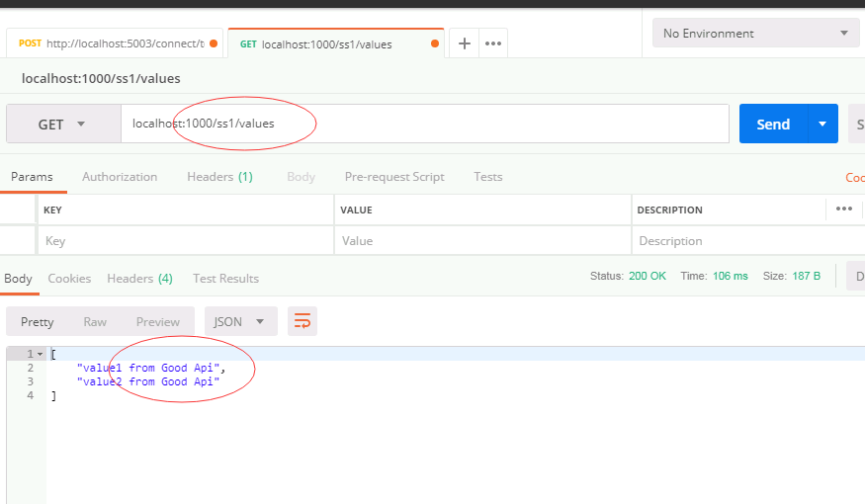Viewport: 865px width, 504px height.
Task: Toggle line wrap in response body
Action: coord(303,321)
